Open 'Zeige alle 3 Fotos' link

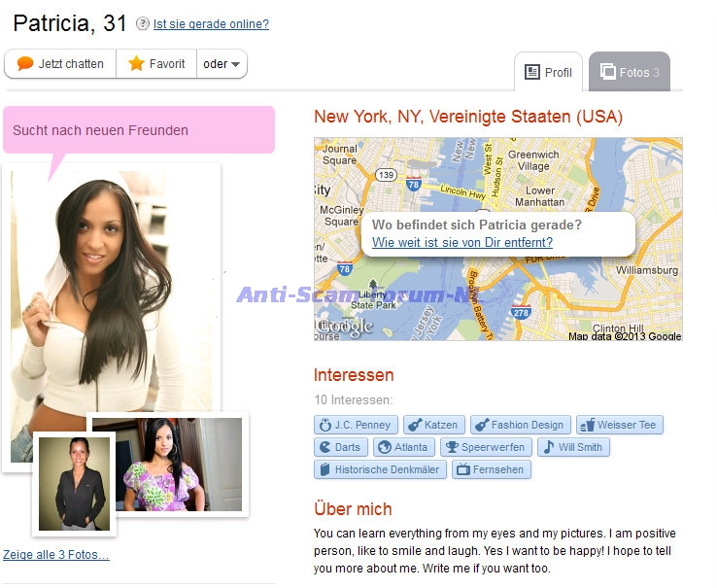tap(56, 555)
